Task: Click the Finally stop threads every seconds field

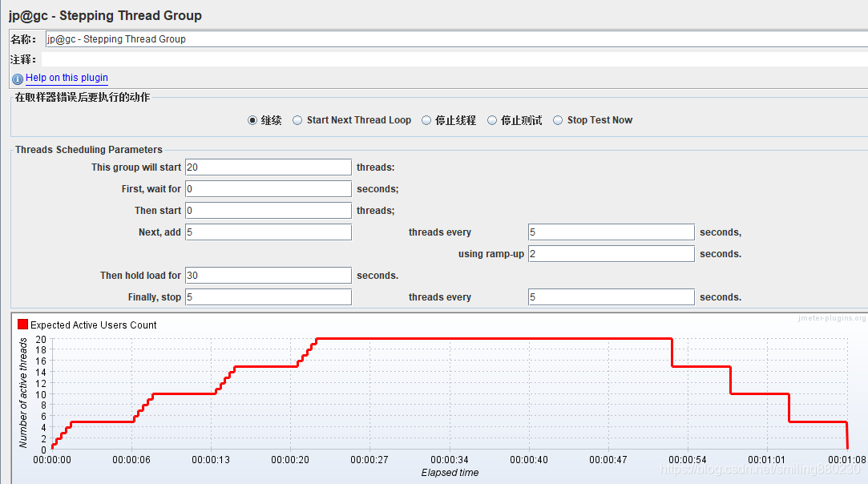Action: (x=612, y=296)
